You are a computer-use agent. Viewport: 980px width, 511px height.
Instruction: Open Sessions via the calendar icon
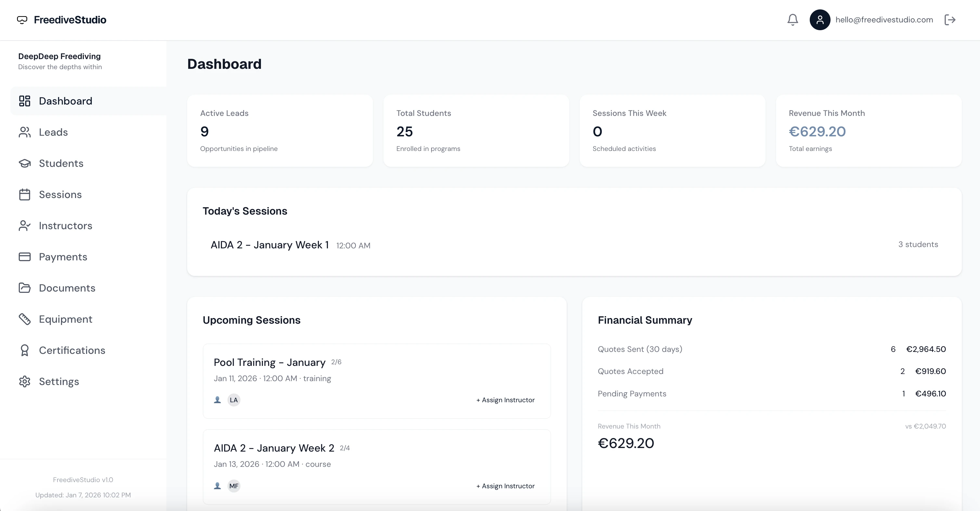(25, 194)
